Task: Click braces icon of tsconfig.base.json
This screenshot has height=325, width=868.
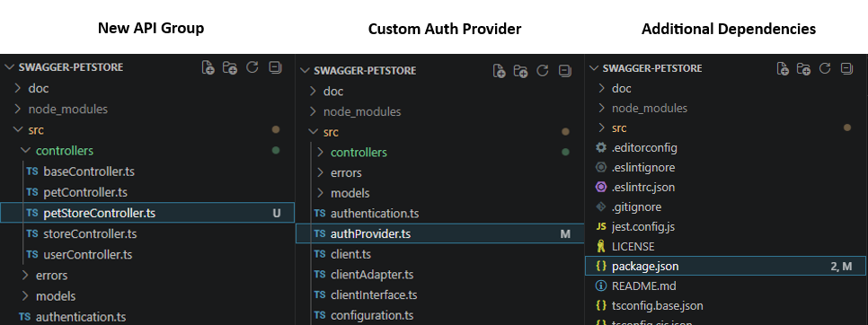Action: point(600,305)
